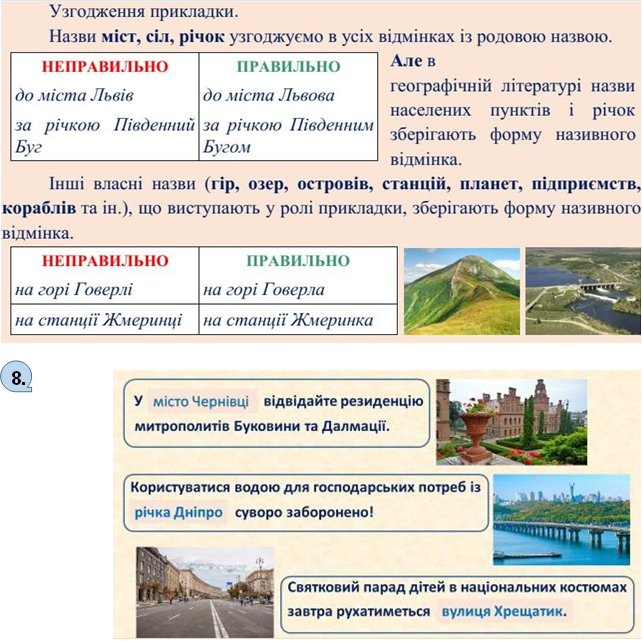Click the bold word 'підприємств'
The image size is (642, 641).
[585, 184]
